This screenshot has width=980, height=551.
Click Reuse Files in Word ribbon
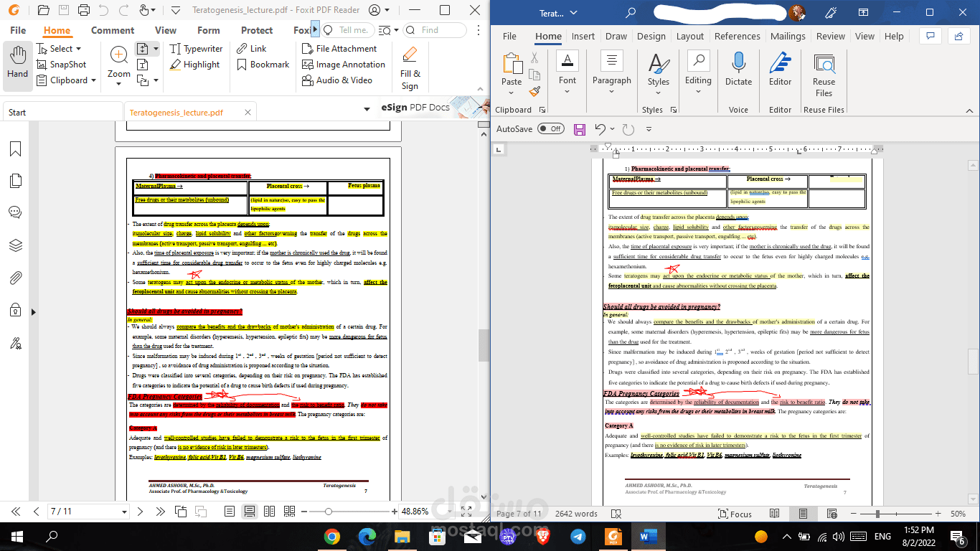[x=824, y=75]
